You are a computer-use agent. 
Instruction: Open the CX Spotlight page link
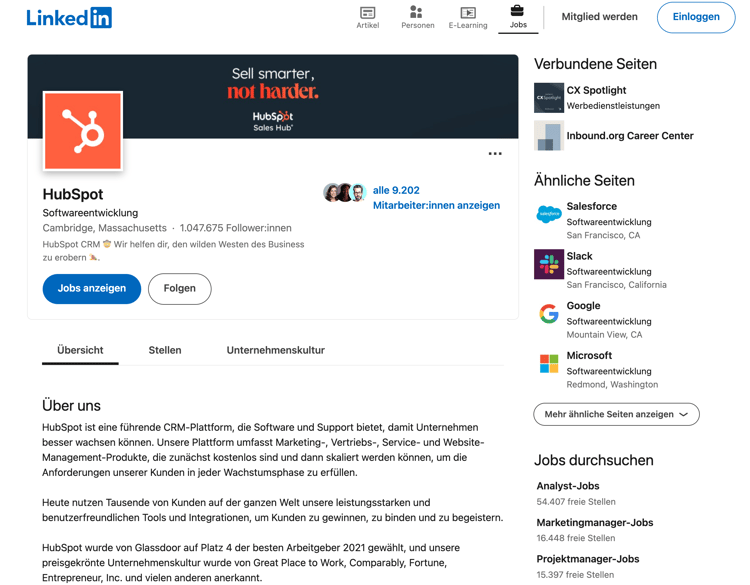click(596, 90)
